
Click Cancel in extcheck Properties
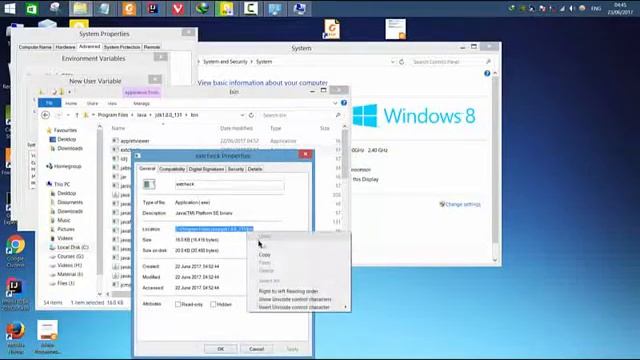click(256, 349)
